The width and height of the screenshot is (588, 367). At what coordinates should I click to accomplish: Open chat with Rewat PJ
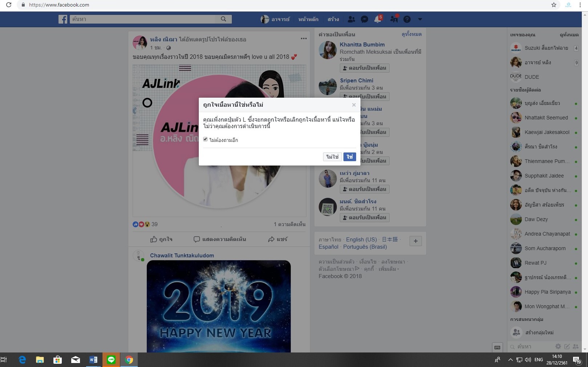(544, 263)
